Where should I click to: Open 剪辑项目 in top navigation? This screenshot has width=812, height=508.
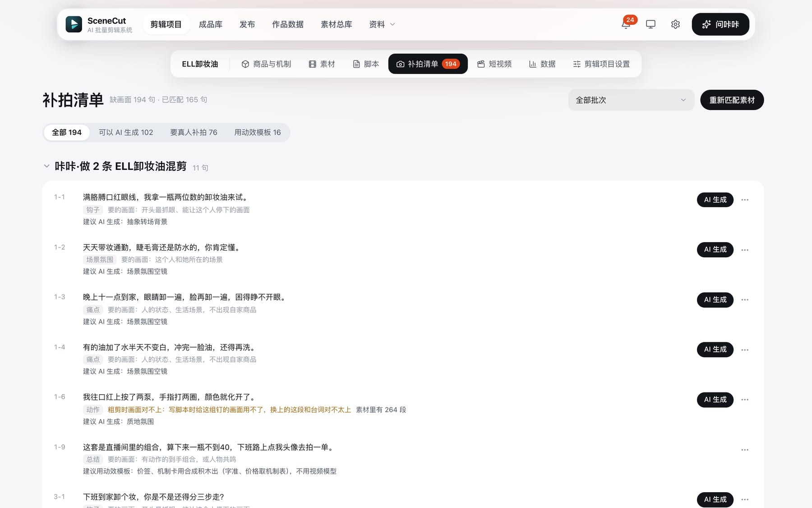(166, 24)
